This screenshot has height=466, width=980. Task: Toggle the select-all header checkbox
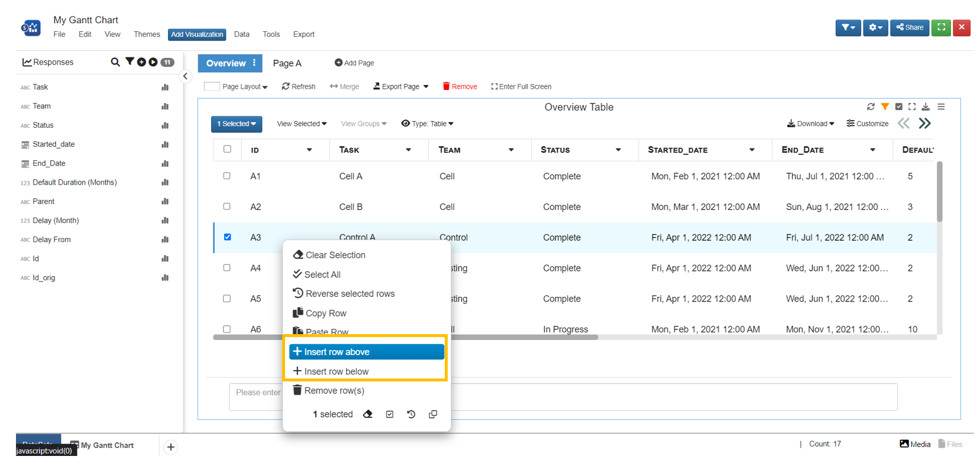227,149
